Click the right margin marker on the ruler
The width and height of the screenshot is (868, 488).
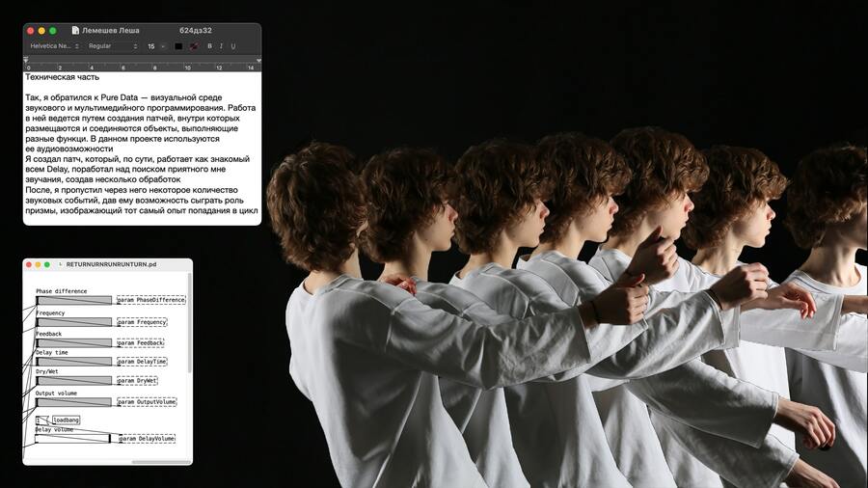point(258,60)
